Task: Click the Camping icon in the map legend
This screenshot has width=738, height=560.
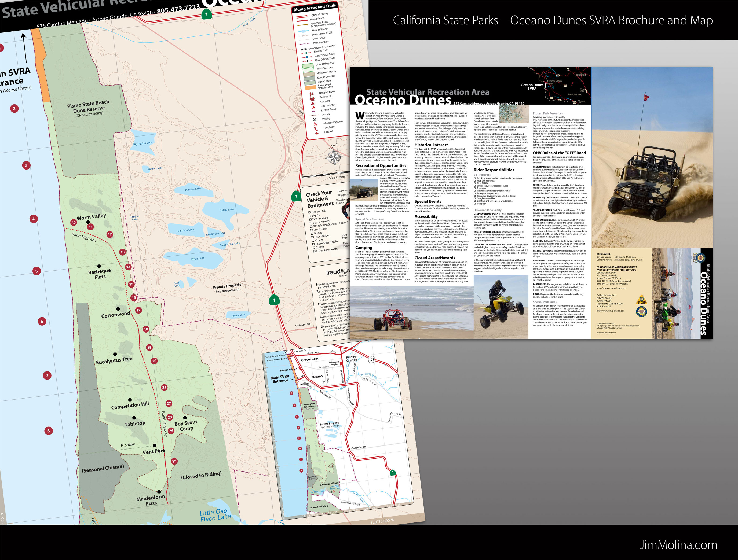Action: [x=313, y=103]
